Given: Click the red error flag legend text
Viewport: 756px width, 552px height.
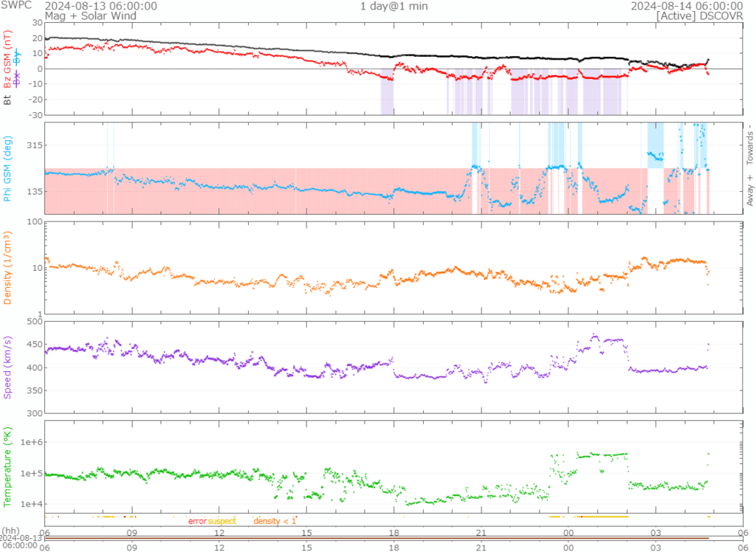Looking at the screenshot, I should click(x=197, y=522).
